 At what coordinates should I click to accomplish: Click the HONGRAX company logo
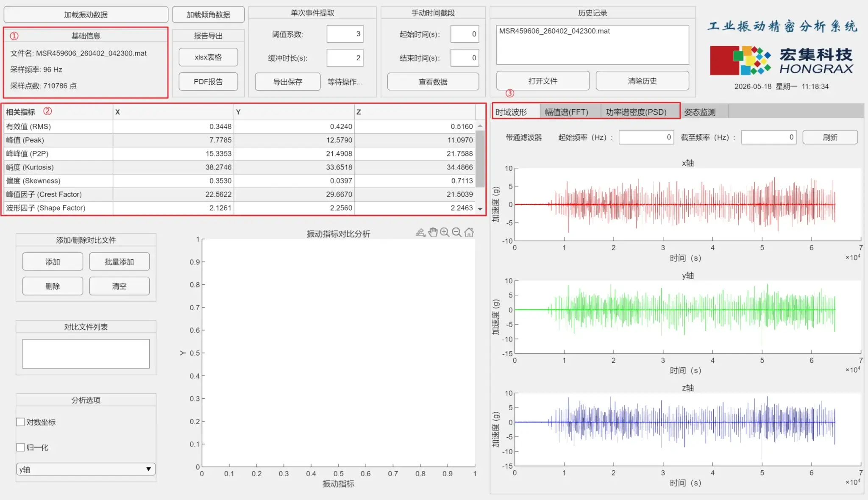[781, 61]
